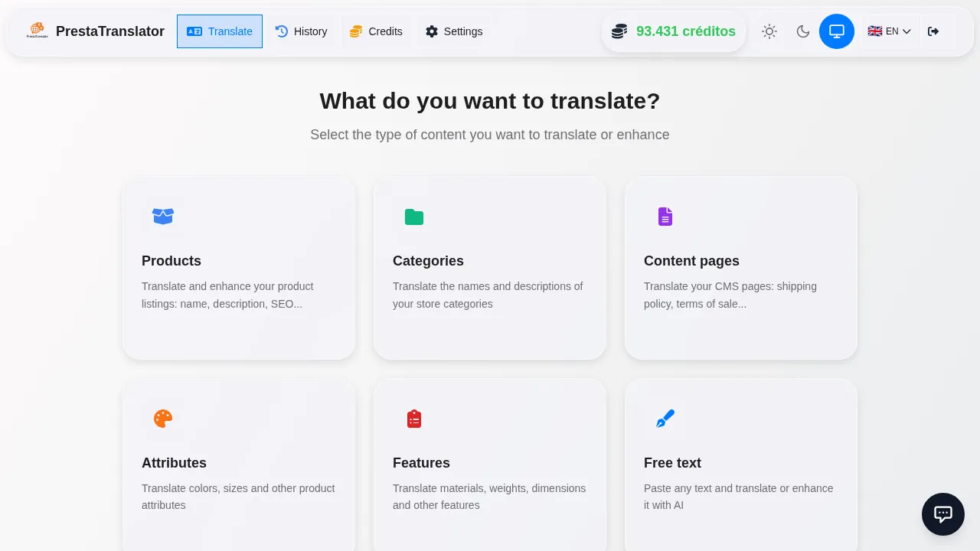This screenshot has width=980, height=551.
Task: Activate system theme mode
Action: pyautogui.click(x=837, y=31)
